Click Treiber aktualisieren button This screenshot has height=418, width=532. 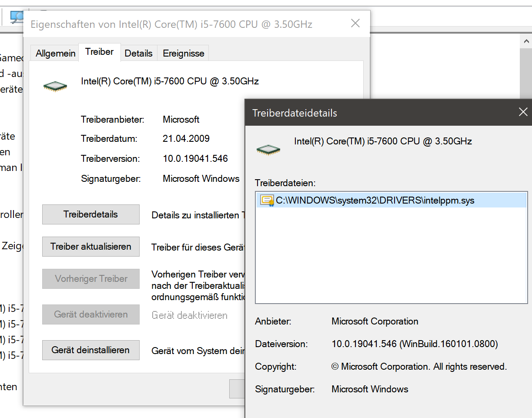(91, 247)
